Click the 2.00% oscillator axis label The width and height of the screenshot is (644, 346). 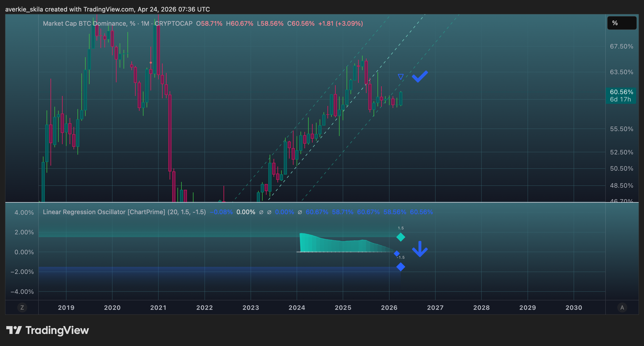(24, 232)
